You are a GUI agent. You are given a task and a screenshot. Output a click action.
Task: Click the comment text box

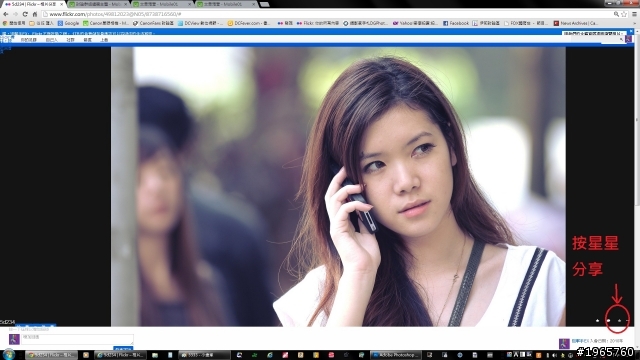click(78, 339)
